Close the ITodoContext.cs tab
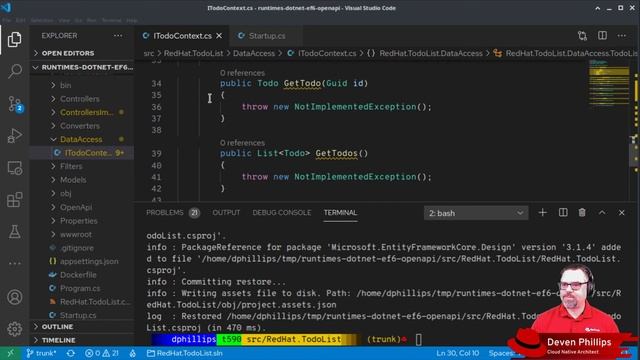640x360 pixels. [219, 36]
